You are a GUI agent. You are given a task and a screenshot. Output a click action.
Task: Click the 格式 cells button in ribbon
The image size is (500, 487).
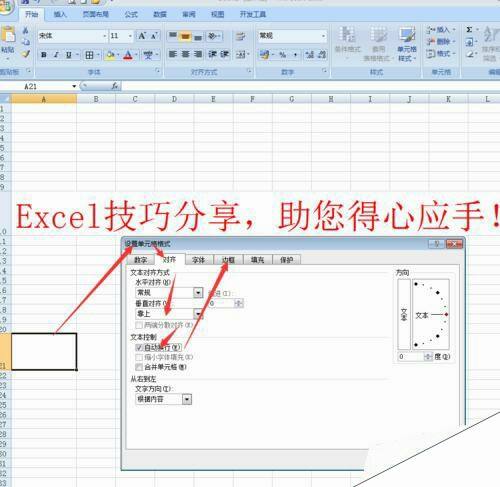441,53
